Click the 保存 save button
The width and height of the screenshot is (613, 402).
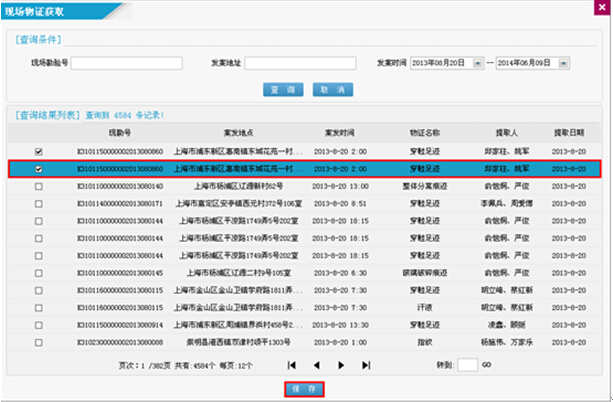pyautogui.click(x=304, y=389)
